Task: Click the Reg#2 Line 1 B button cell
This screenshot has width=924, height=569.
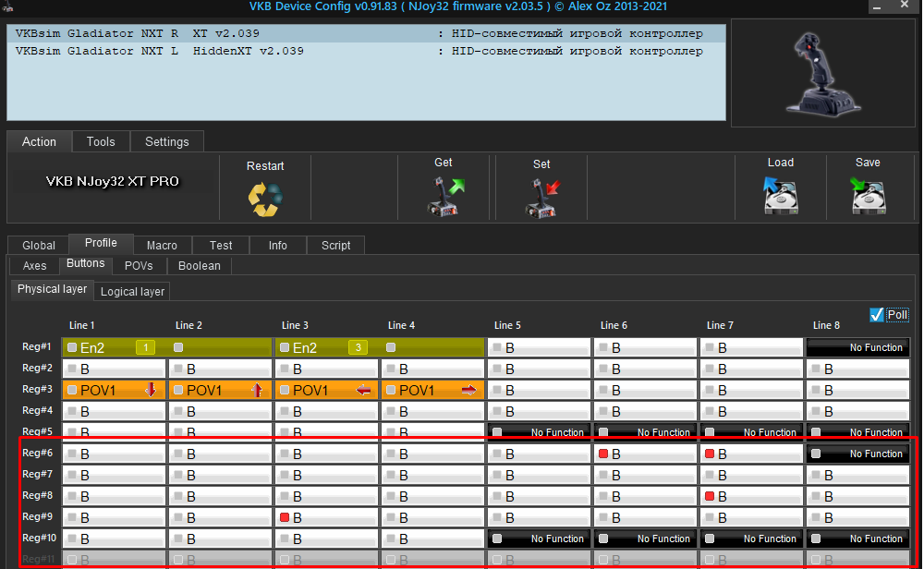Action: click(115, 369)
